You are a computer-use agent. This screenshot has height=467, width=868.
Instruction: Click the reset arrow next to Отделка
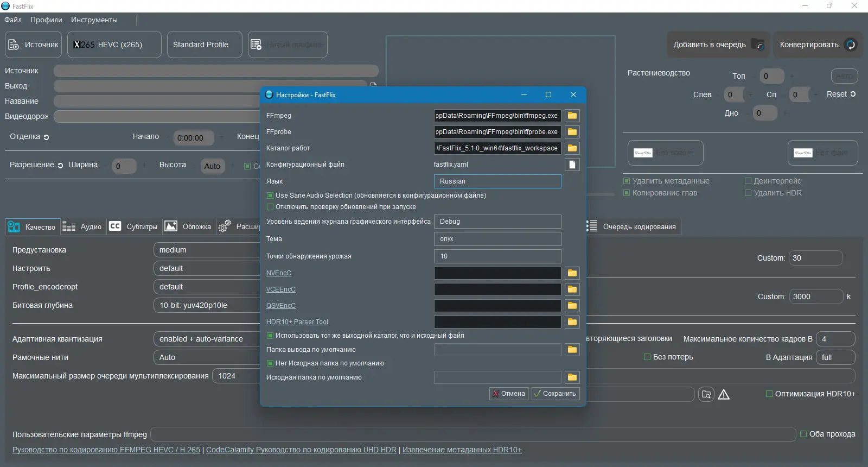point(46,137)
